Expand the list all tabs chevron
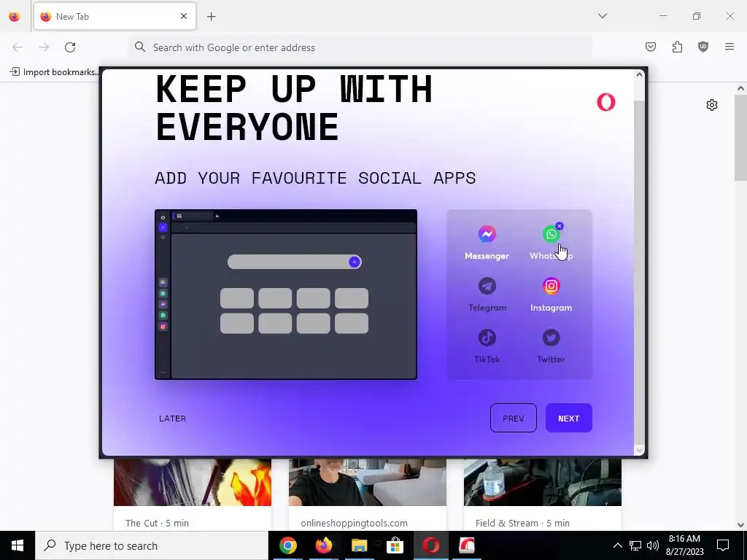Image resolution: width=747 pixels, height=560 pixels. [x=602, y=16]
